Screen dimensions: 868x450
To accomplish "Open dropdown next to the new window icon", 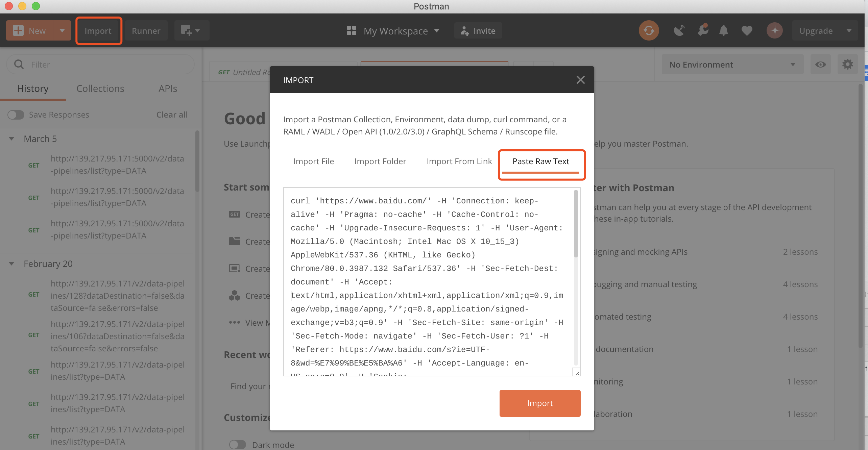I will coord(198,31).
